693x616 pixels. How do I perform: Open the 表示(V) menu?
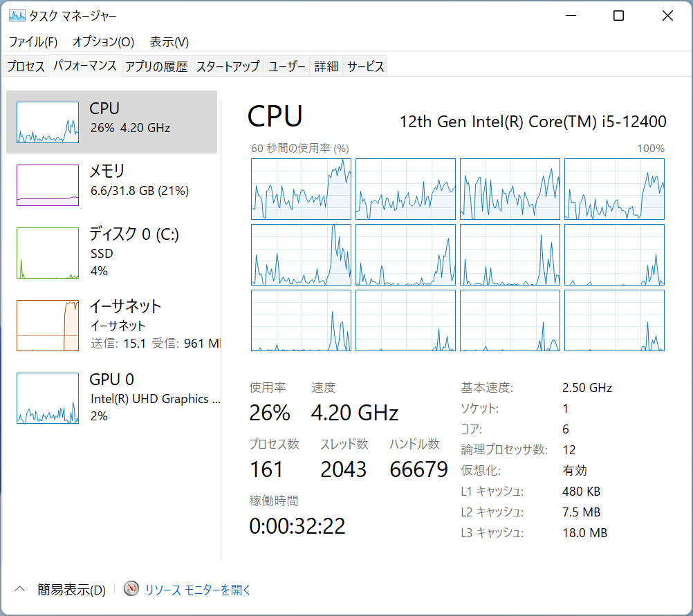[x=169, y=41]
